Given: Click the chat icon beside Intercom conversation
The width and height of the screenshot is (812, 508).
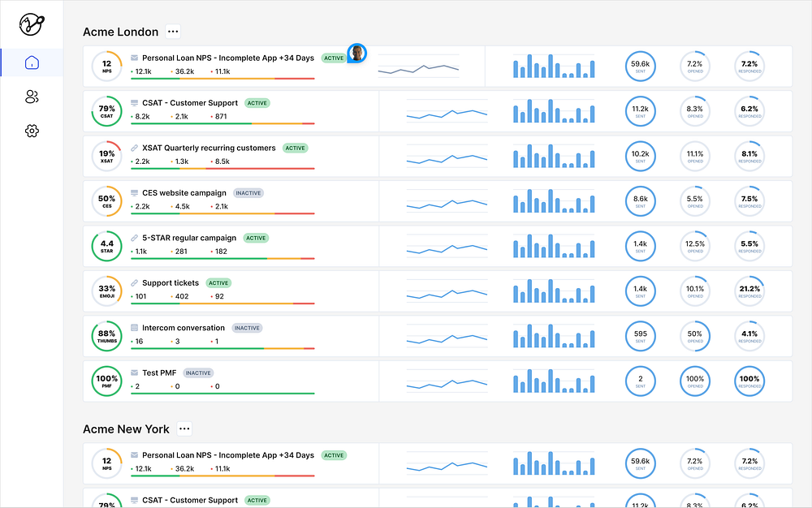Looking at the screenshot, I should [134, 328].
